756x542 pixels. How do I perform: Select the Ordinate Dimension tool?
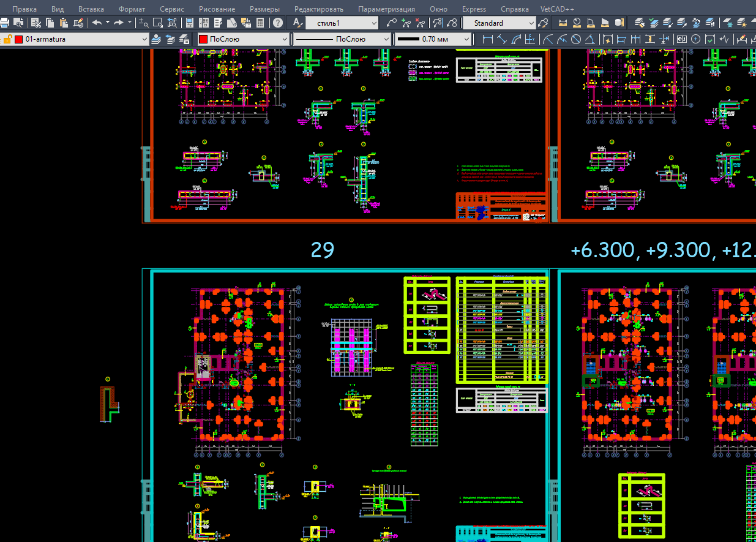(530, 39)
